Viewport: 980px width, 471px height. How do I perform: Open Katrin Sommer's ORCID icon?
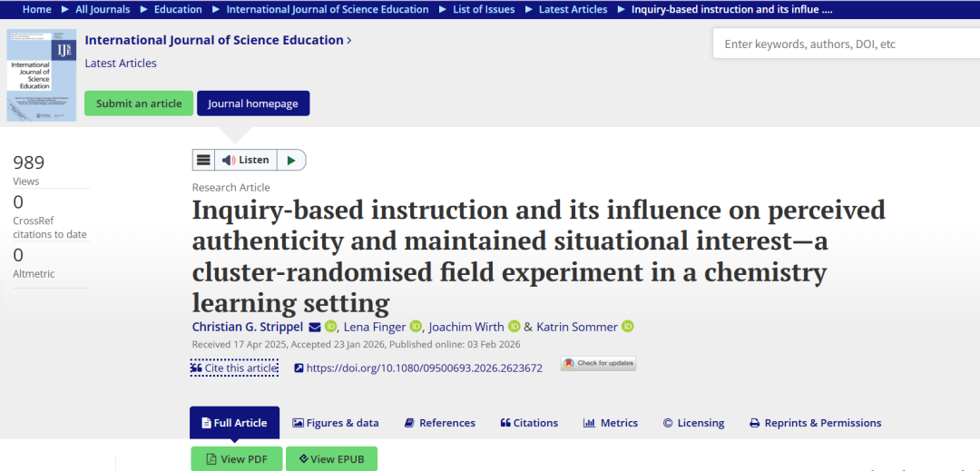click(628, 326)
